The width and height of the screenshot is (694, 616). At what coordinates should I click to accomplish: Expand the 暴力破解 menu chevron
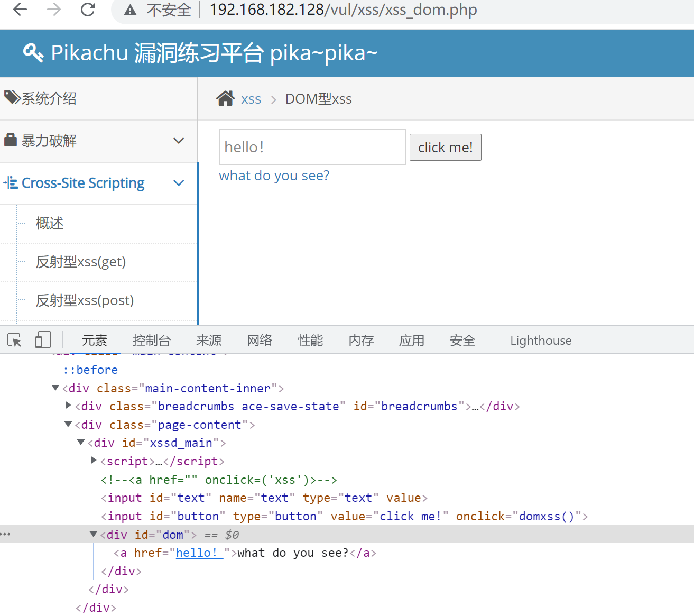[x=179, y=141]
